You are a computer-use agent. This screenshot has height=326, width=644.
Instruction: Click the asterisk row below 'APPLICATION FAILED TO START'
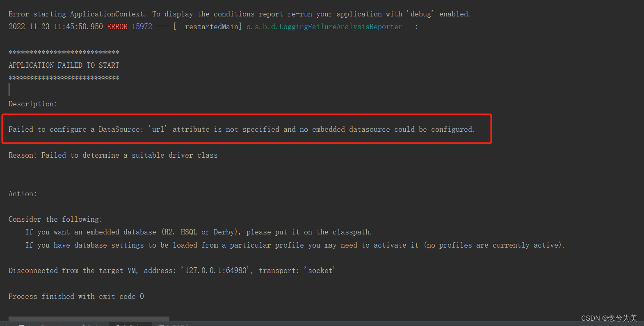coord(64,78)
